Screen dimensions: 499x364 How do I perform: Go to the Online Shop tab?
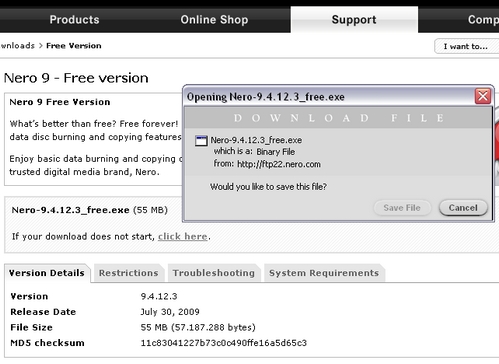click(x=214, y=20)
